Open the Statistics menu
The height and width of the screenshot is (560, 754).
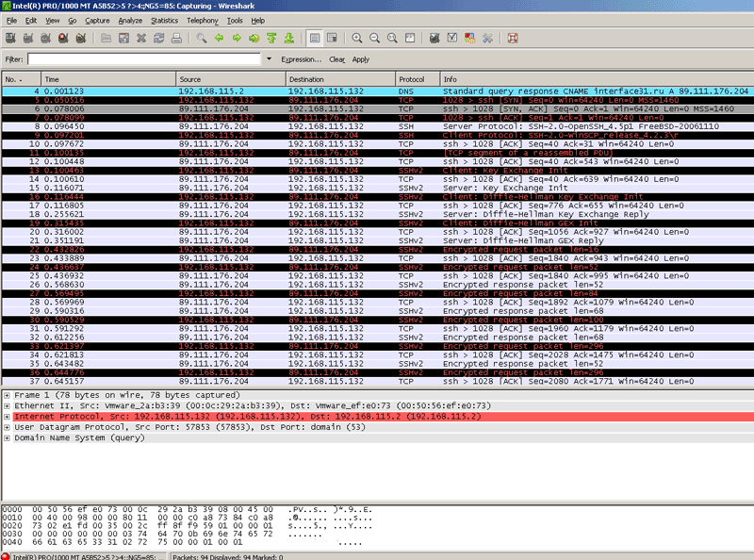click(164, 20)
